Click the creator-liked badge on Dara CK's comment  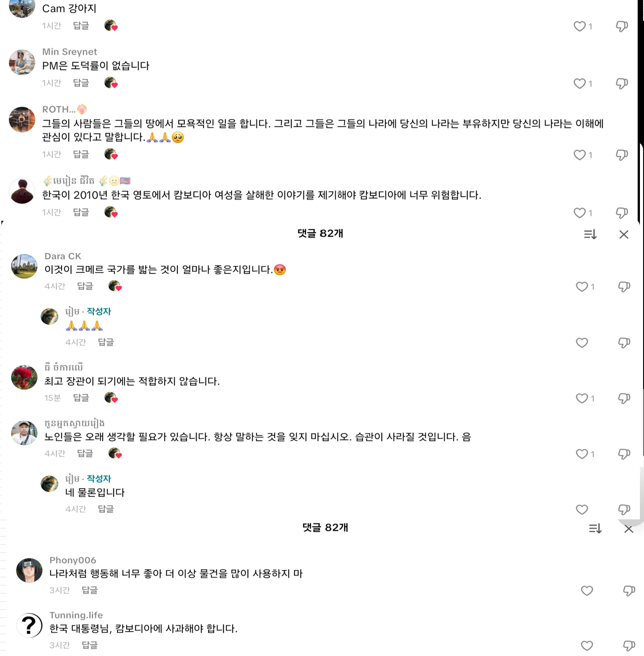[x=115, y=286]
